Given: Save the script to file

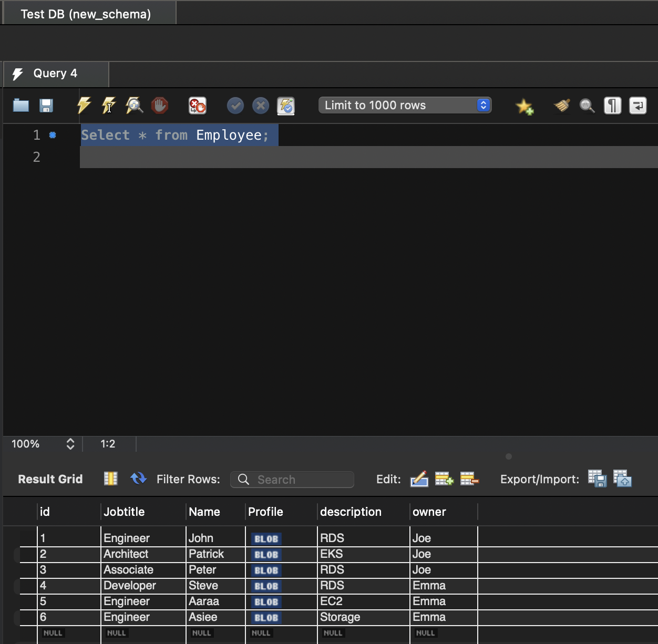Looking at the screenshot, I should 46,106.
